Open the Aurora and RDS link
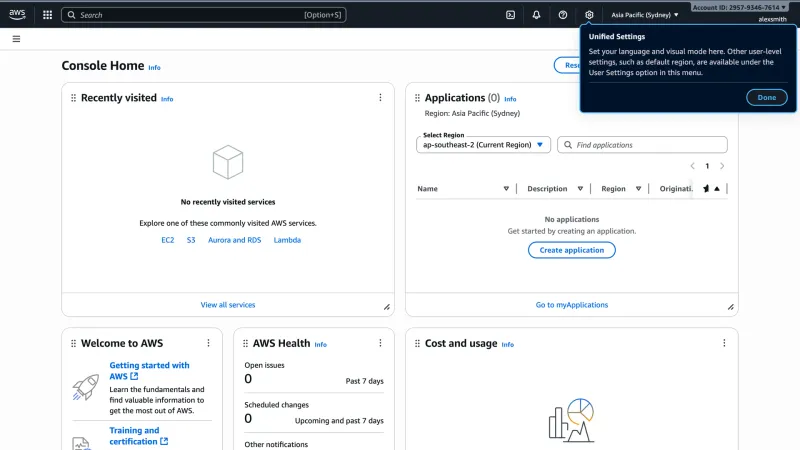Image resolution: width=800 pixels, height=450 pixels. [234, 240]
